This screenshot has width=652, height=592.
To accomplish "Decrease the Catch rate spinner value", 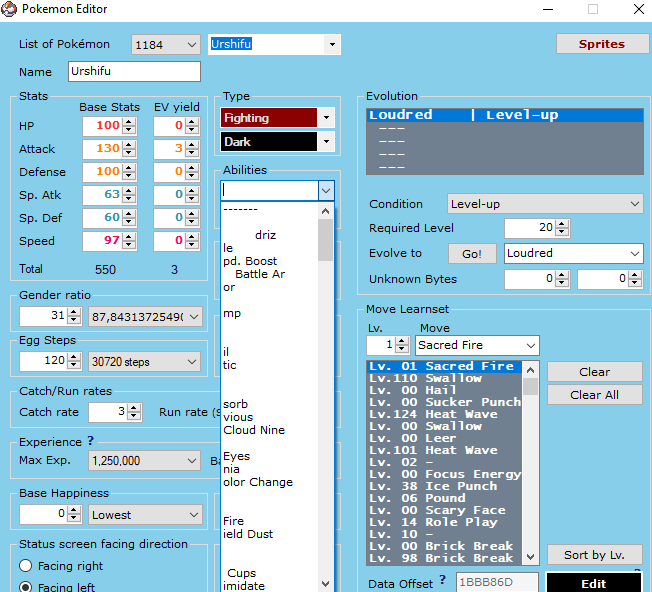I will (134, 417).
